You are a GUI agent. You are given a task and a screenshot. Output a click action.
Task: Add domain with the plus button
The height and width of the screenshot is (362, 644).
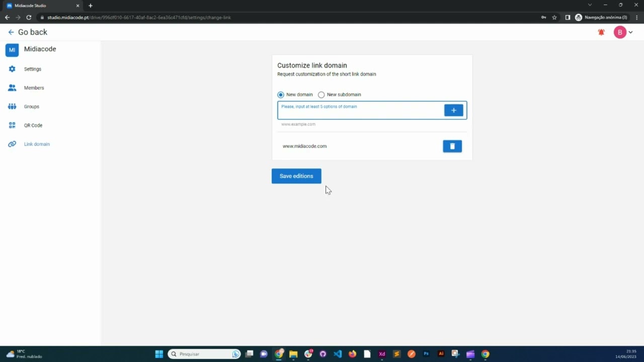pos(454,110)
